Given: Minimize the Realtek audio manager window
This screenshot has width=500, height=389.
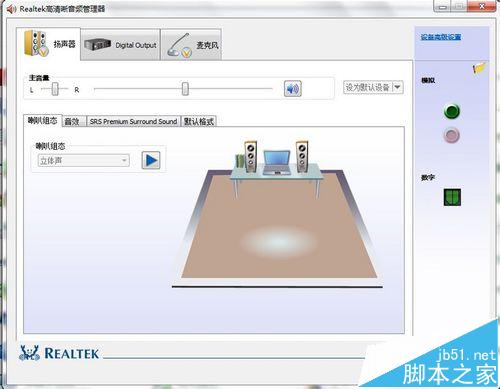Looking at the screenshot, I should (443, 6).
